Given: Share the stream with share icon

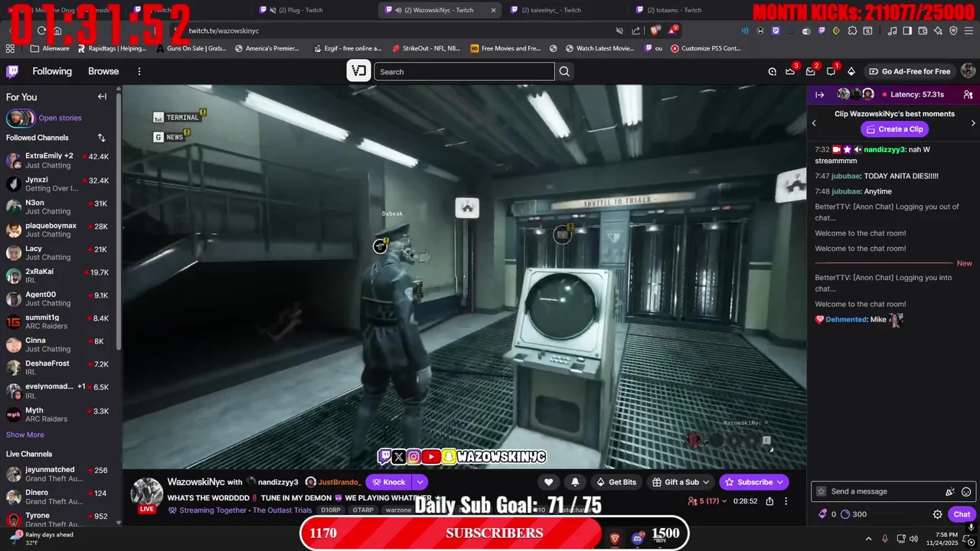Looking at the screenshot, I should (769, 501).
